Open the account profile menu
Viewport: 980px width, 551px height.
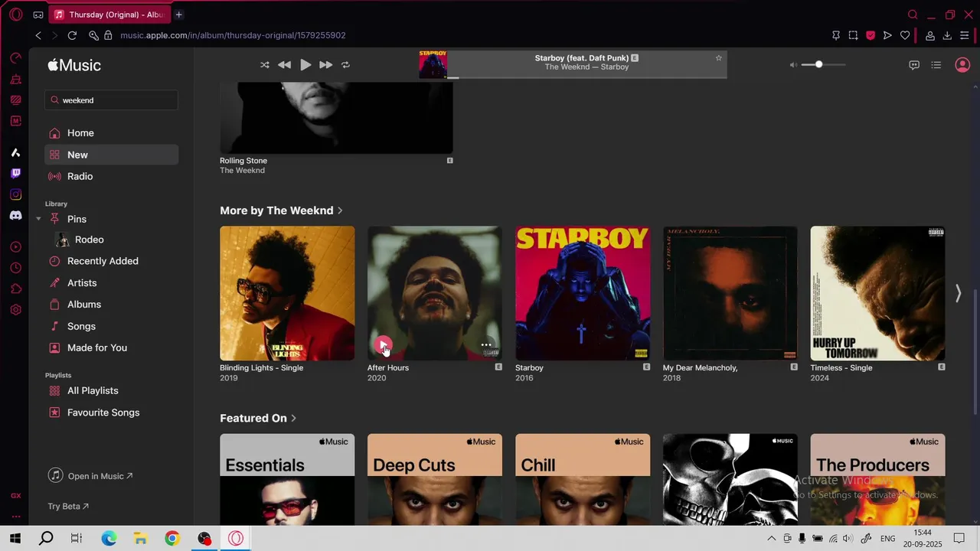click(x=962, y=65)
